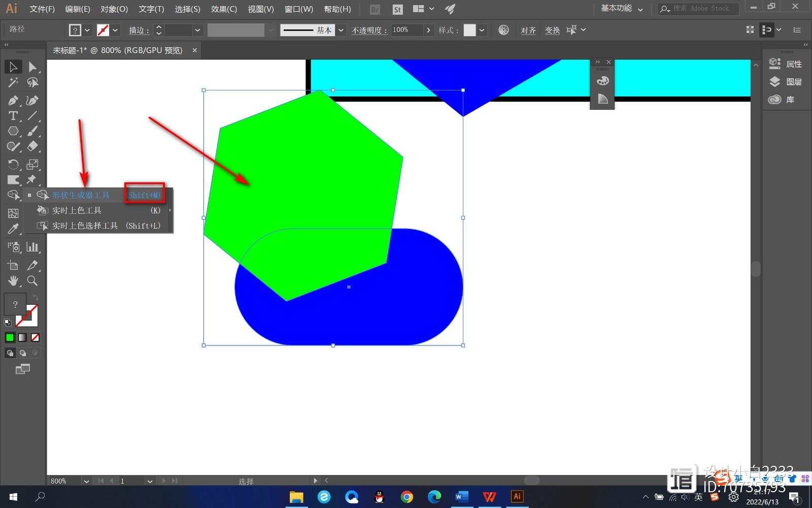Viewport: 812px width, 508px height.
Task: Select the Puppet Warp pin tool
Action: (x=32, y=179)
